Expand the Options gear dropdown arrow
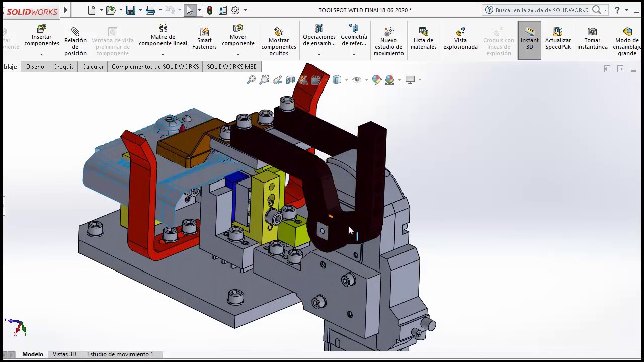This screenshot has height=362, width=644. [x=245, y=10]
